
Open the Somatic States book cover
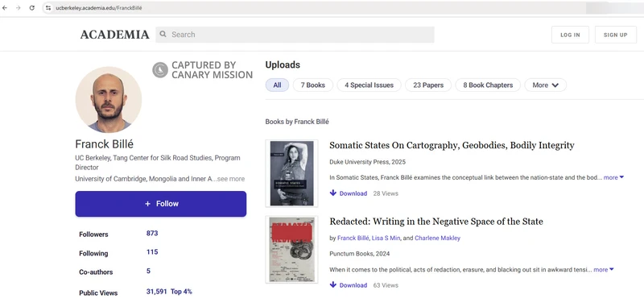(291, 173)
